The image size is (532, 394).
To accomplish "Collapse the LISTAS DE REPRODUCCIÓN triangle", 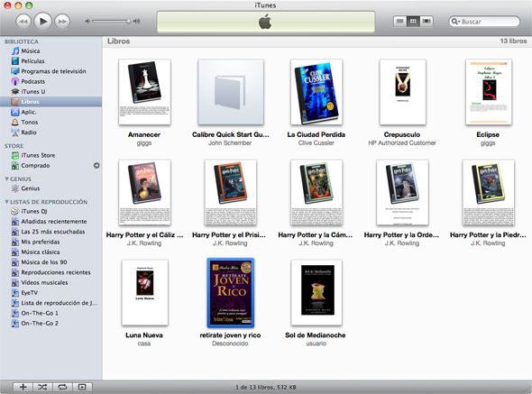I will 7,202.
